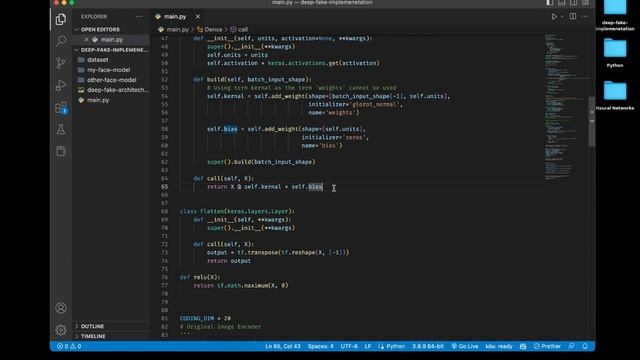Click the def relu(X): line

[x=200, y=277]
